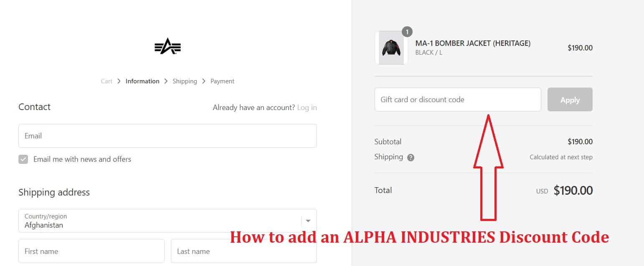
Task: Click the Country/region dropdown arrow
Action: pyautogui.click(x=308, y=221)
